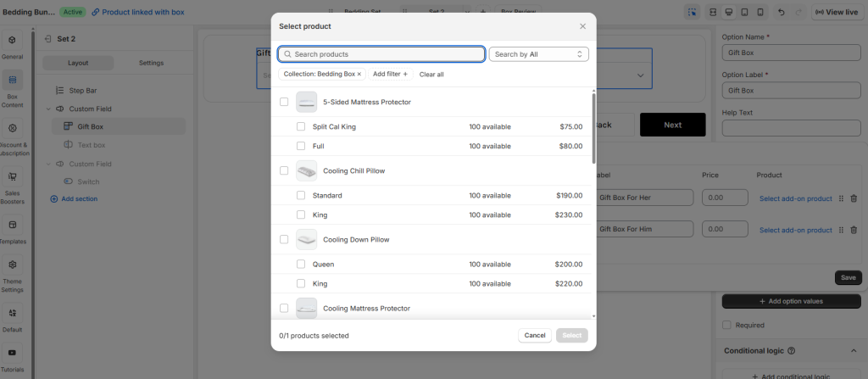Click the Clear all filters link
This screenshot has width=868, height=379.
point(431,75)
